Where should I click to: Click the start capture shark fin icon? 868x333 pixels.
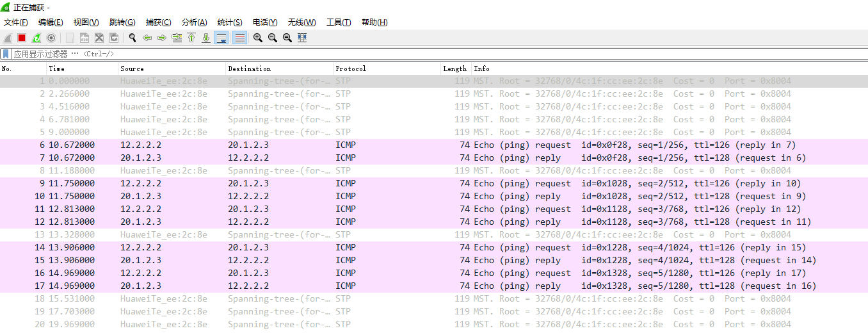coord(8,38)
